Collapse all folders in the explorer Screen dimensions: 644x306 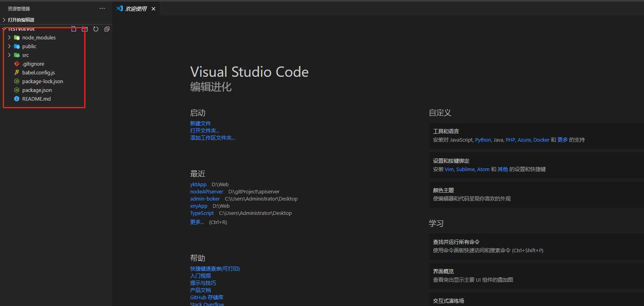pyautogui.click(x=107, y=29)
